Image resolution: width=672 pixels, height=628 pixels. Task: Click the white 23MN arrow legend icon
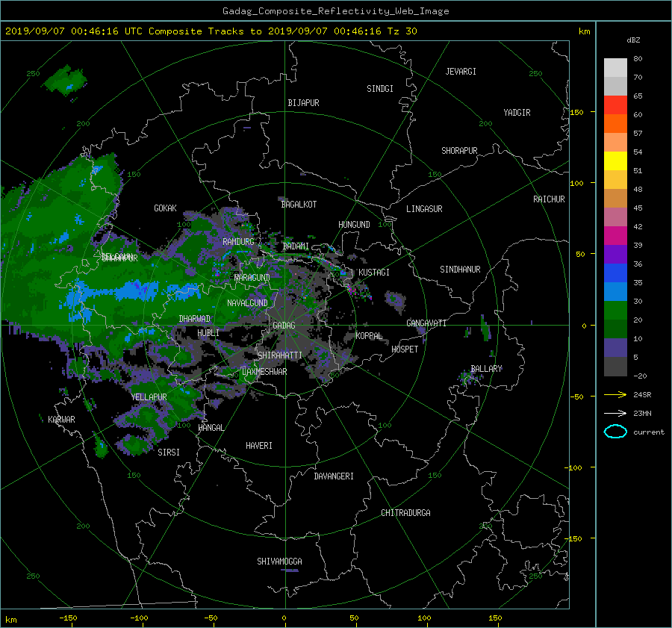[x=615, y=413]
